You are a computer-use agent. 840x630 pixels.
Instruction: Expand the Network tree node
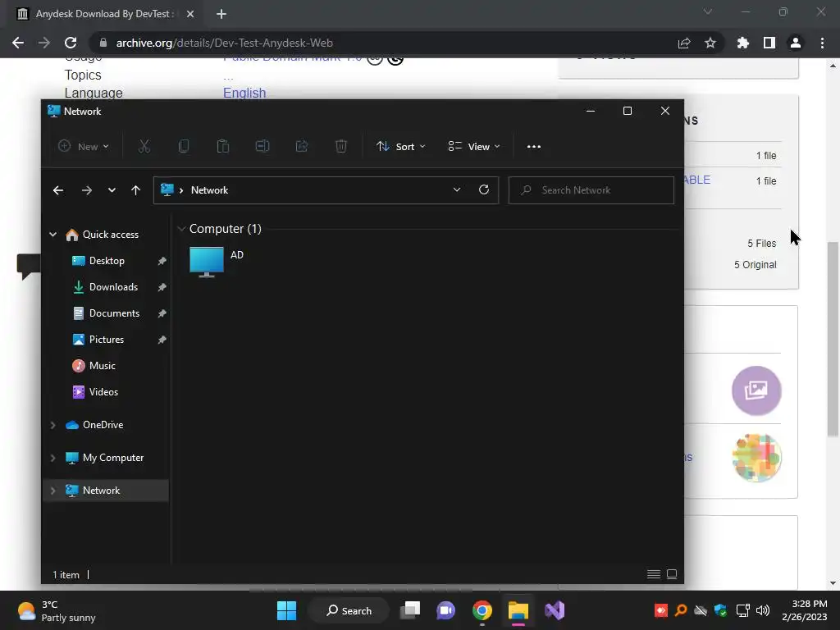coord(52,491)
